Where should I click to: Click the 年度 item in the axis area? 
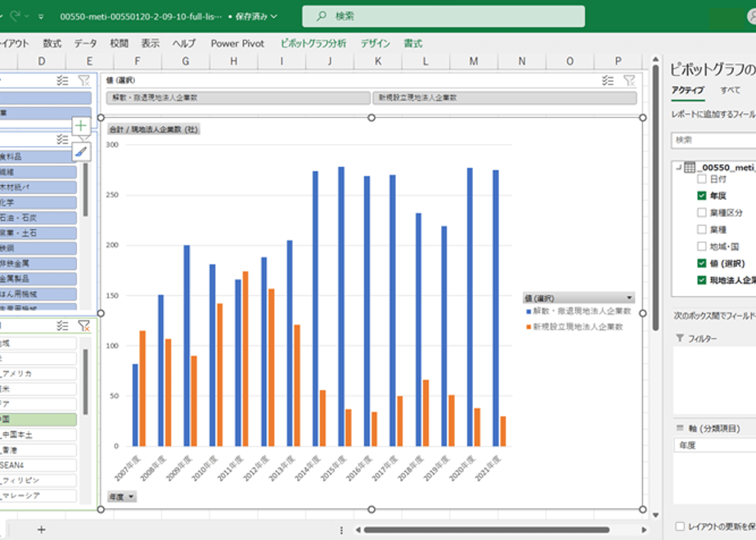(714, 445)
